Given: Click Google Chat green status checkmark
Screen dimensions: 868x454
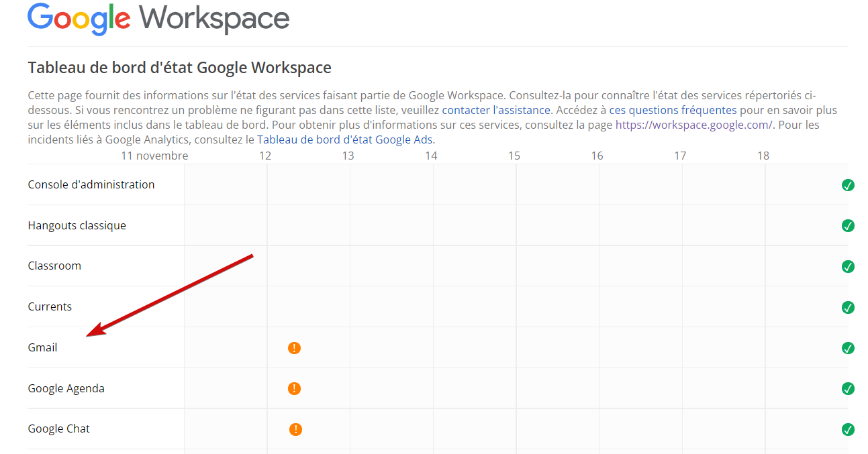Looking at the screenshot, I should [x=848, y=429].
